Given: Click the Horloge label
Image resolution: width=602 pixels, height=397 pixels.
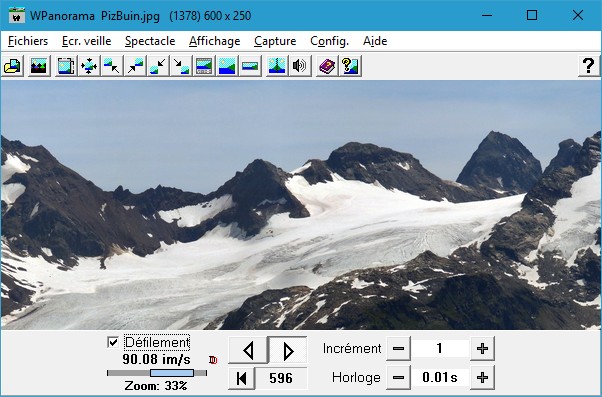Looking at the screenshot, I should pos(356,378).
